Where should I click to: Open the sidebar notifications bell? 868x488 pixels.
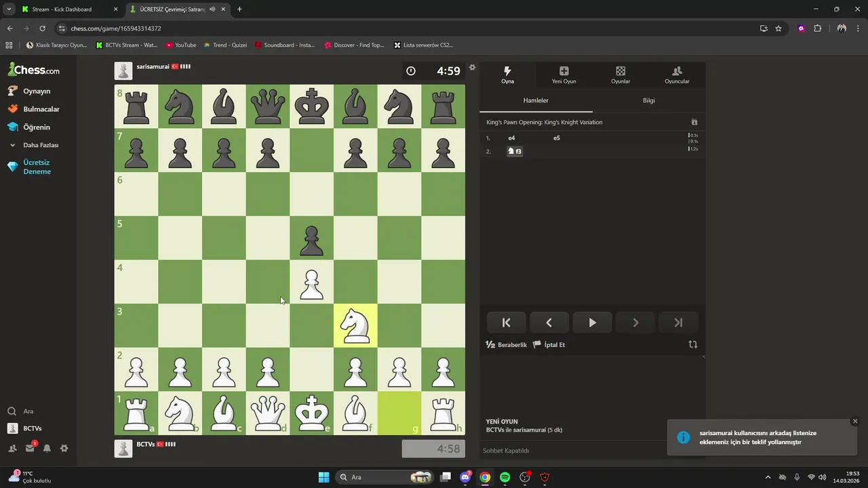click(x=47, y=448)
